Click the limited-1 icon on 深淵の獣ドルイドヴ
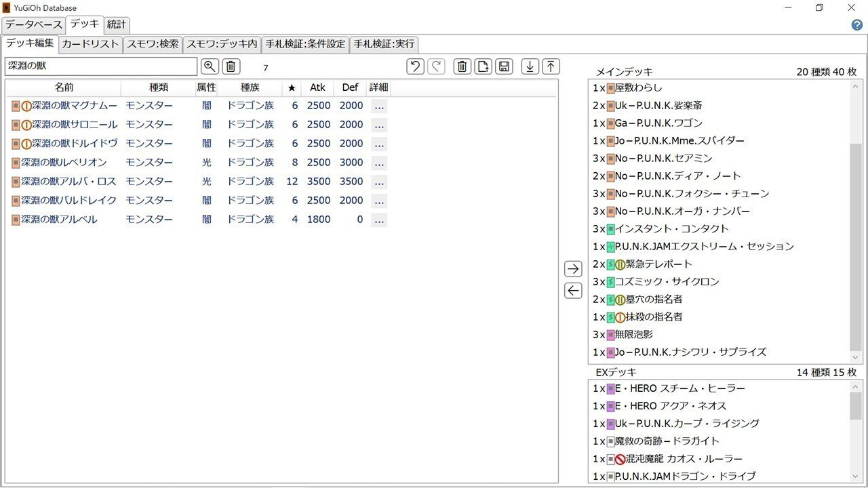Viewport: 868px width, 488px height. pyautogui.click(x=26, y=144)
